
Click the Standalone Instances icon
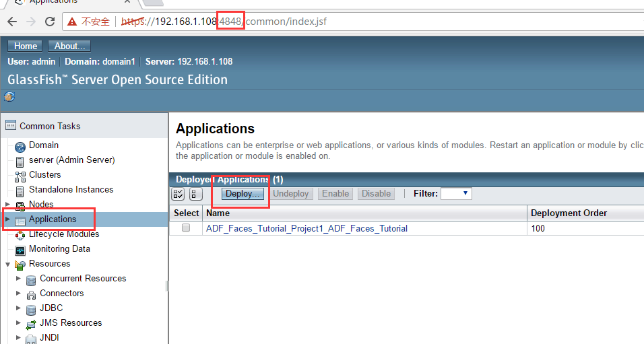point(20,191)
